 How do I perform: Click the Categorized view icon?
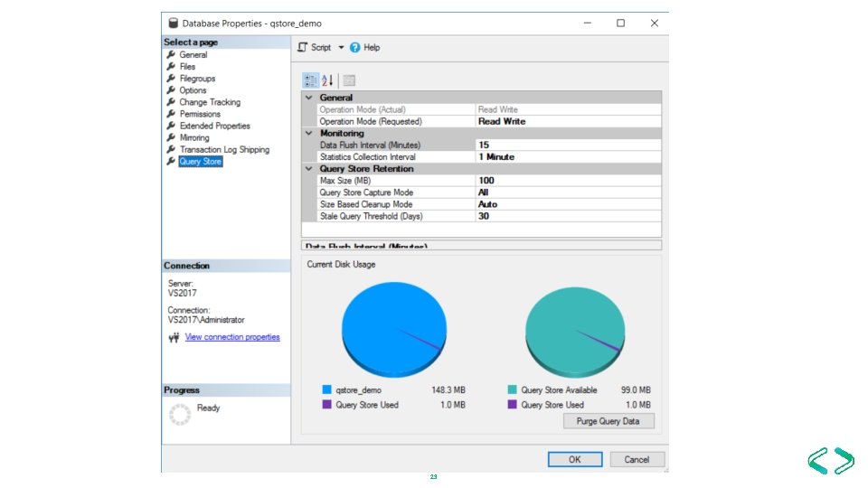pyautogui.click(x=310, y=80)
